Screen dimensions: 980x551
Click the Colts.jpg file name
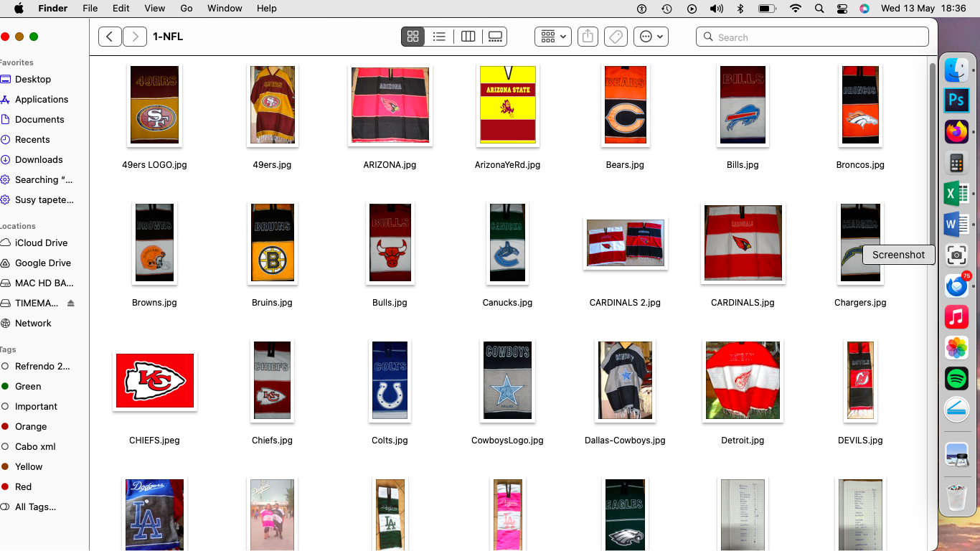click(390, 441)
